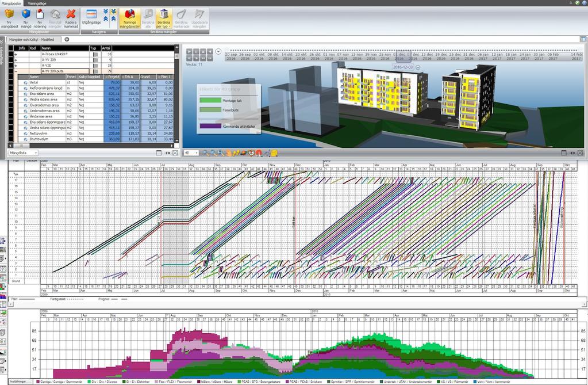This screenshot has height=385, width=588.
Task: Click the Antal column header
Action: coord(106,48)
